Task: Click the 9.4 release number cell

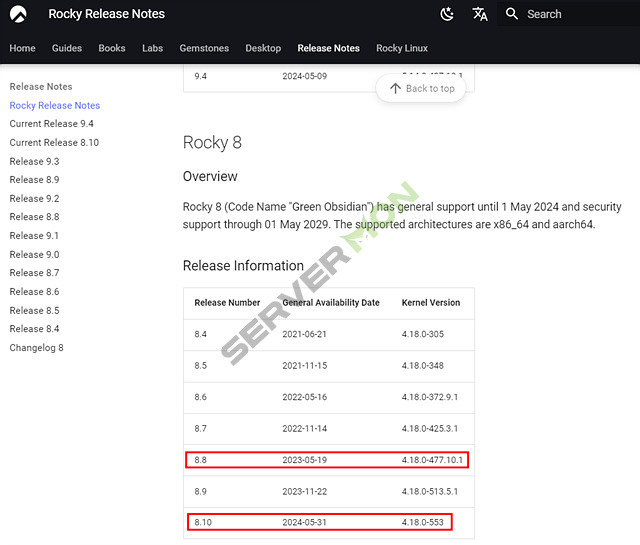Action: point(200,76)
